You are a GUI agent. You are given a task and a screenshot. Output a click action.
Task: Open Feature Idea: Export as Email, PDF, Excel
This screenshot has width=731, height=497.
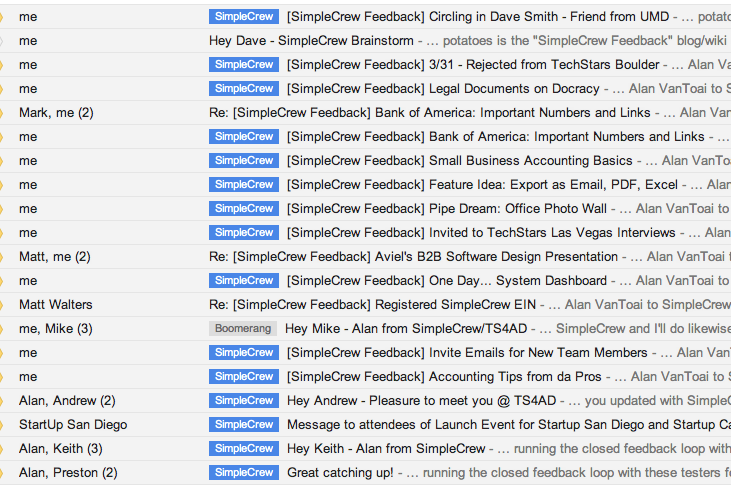pos(482,185)
